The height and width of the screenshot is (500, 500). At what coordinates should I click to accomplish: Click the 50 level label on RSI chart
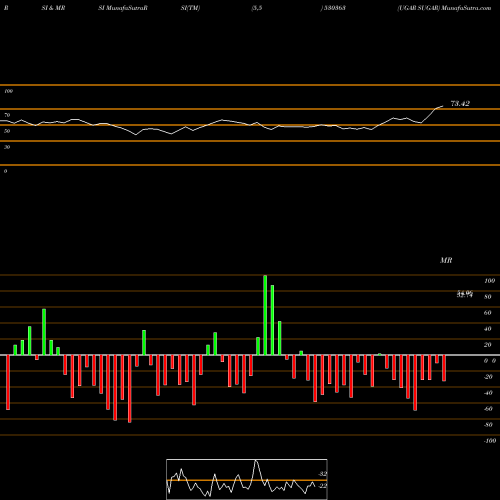coord(7,131)
